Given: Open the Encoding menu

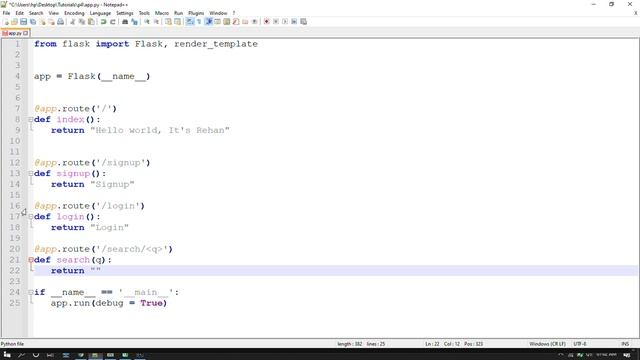Looking at the screenshot, I should [x=74, y=13].
